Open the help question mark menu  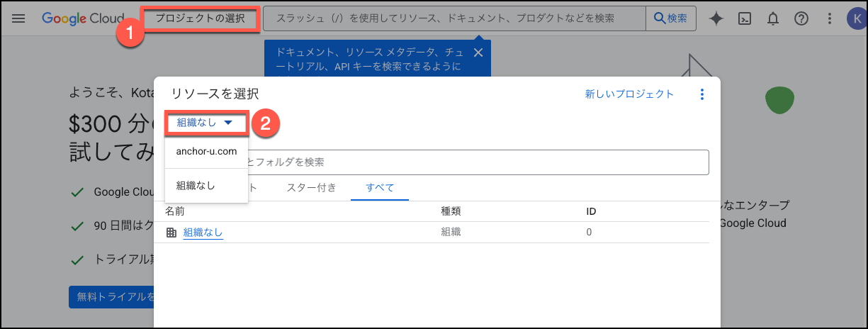[801, 19]
